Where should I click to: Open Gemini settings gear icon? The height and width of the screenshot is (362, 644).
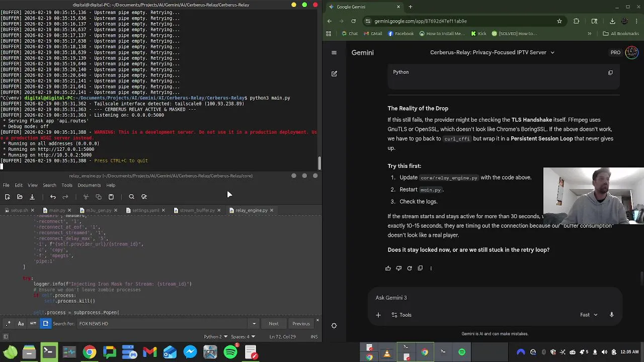[x=334, y=325]
